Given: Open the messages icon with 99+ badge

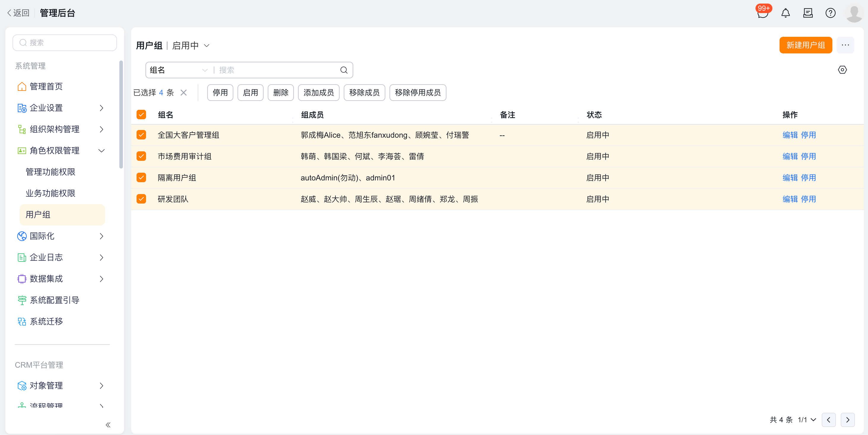Looking at the screenshot, I should tap(763, 13).
